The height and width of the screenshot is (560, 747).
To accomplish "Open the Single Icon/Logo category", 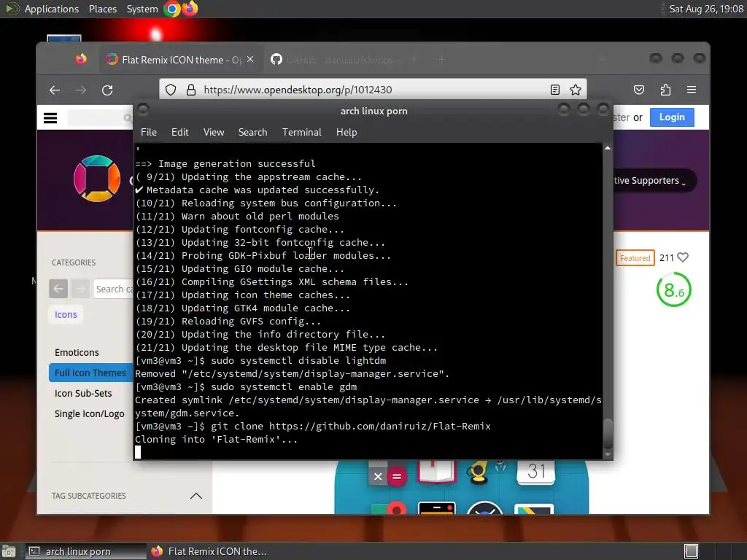I will (90, 414).
